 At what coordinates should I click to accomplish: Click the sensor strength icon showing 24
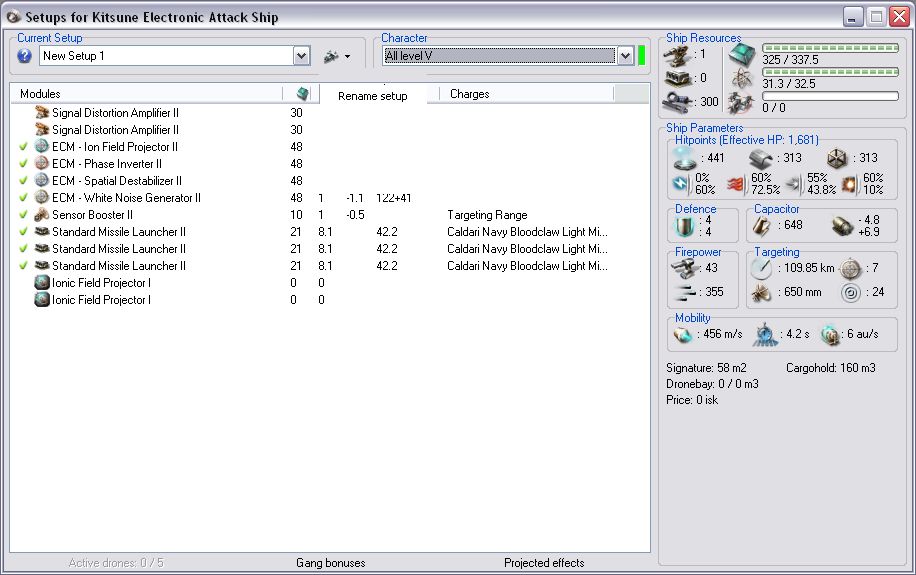pos(851,292)
